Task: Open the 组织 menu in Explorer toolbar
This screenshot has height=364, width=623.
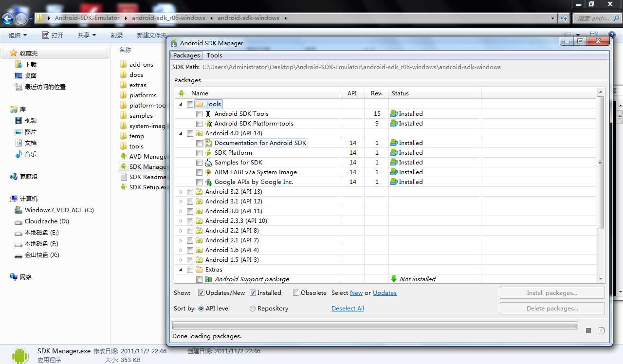Action: tap(18, 36)
